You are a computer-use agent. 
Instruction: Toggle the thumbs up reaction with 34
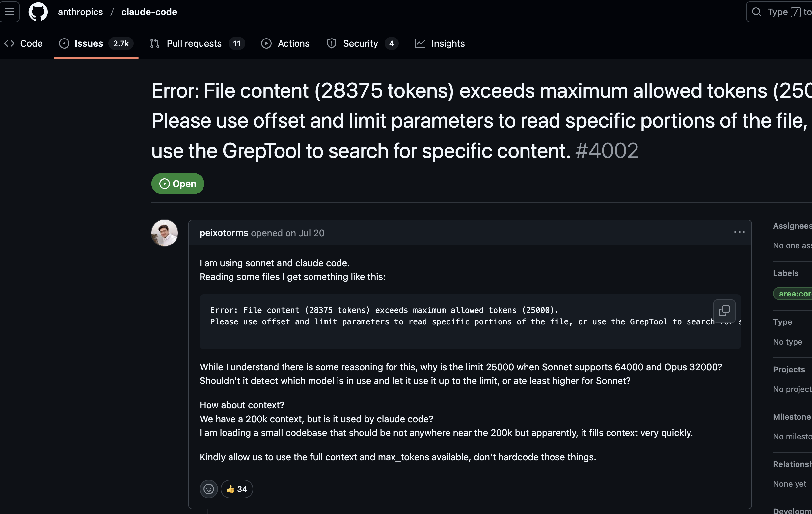click(237, 489)
